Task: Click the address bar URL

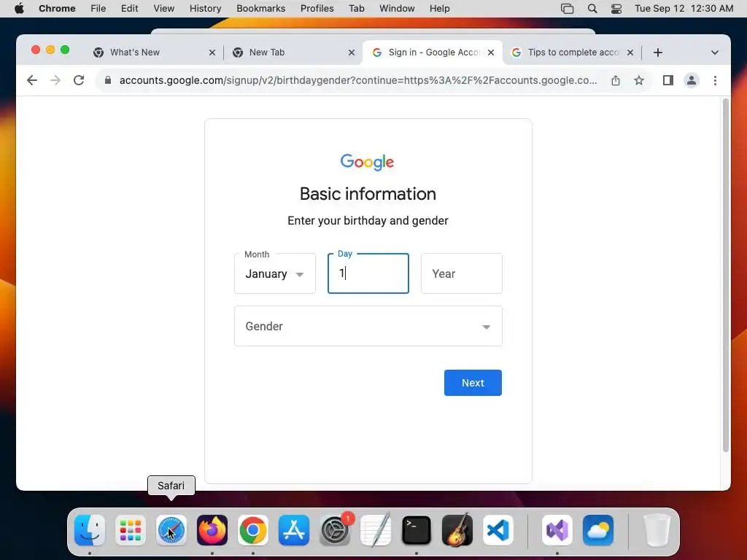Action: (357, 80)
